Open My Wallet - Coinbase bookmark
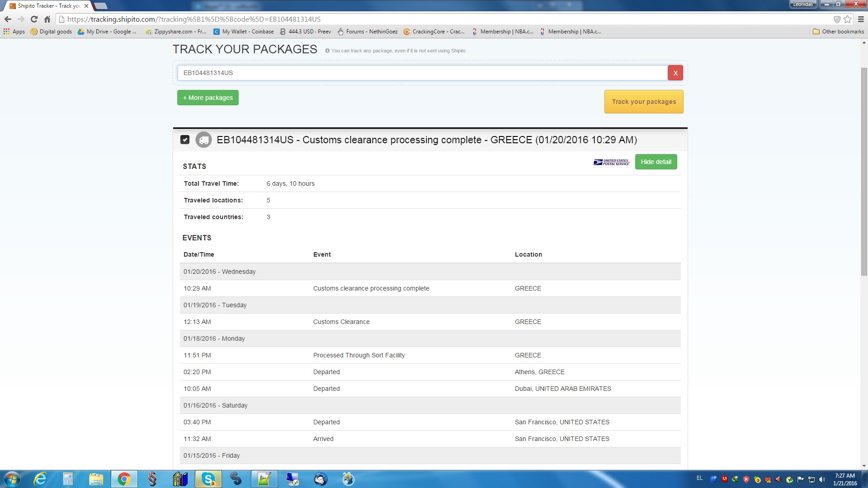This screenshot has height=488, width=868. pyautogui.click(x=243, y=32)
